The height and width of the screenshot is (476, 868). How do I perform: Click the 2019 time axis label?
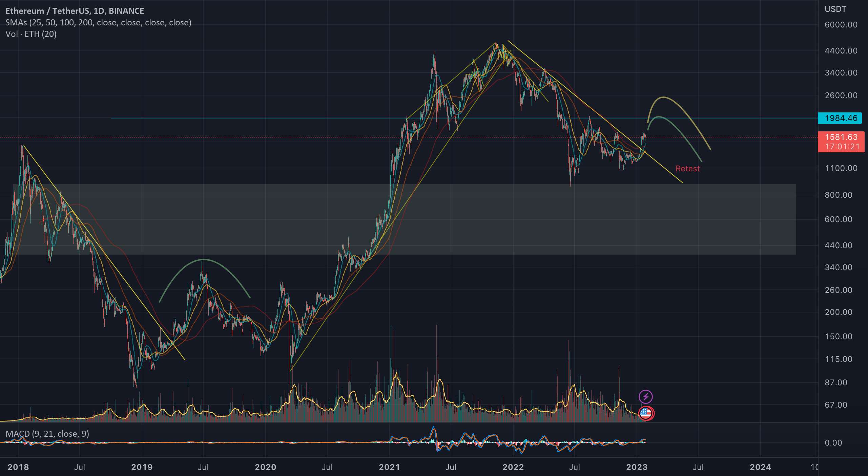pyautogui.click(x=142, y=467)
